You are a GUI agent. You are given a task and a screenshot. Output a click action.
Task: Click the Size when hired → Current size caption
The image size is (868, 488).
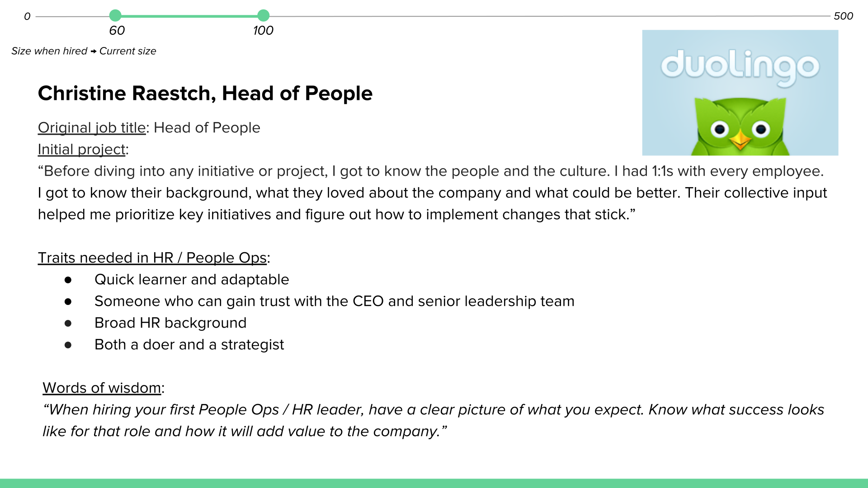[x=84, y=51]
